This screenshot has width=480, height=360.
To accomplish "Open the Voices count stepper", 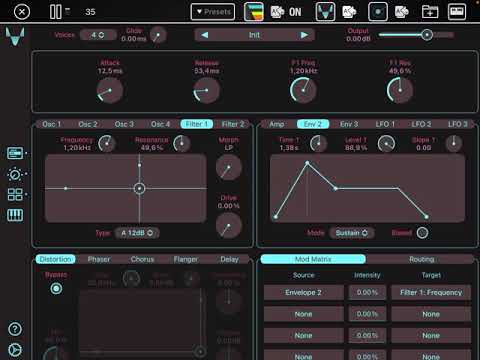I will pyautogui.click(x=98, y=35).
